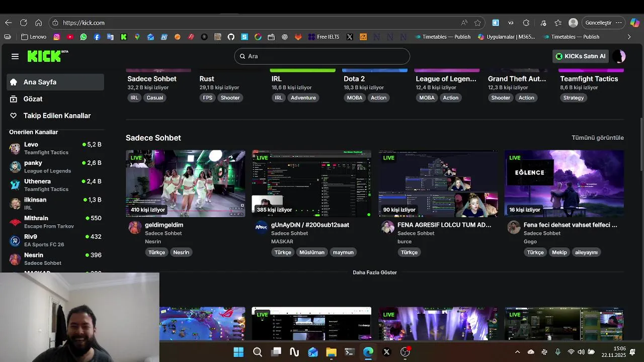Open panky channel in sidebar
644x362 pixels.
pyautogui.click(x=55, y=166)
